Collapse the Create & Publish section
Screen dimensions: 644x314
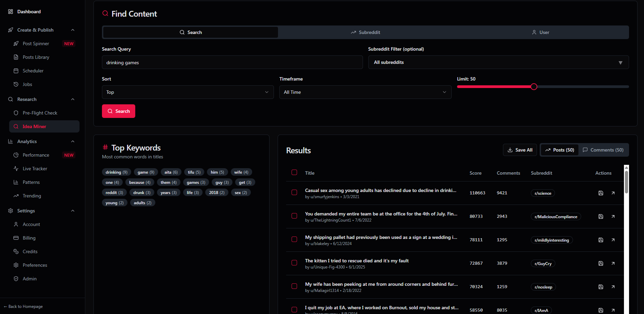(73, 30)
